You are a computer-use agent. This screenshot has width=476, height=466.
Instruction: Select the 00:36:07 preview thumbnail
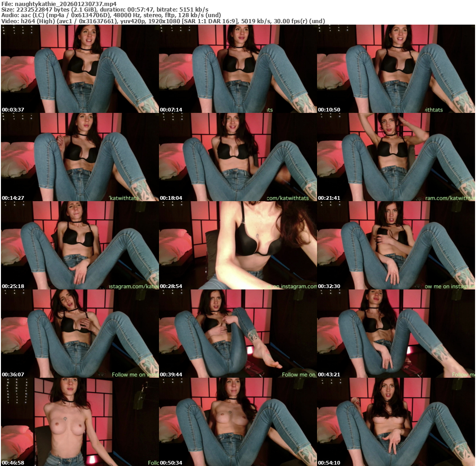point(79,334)
